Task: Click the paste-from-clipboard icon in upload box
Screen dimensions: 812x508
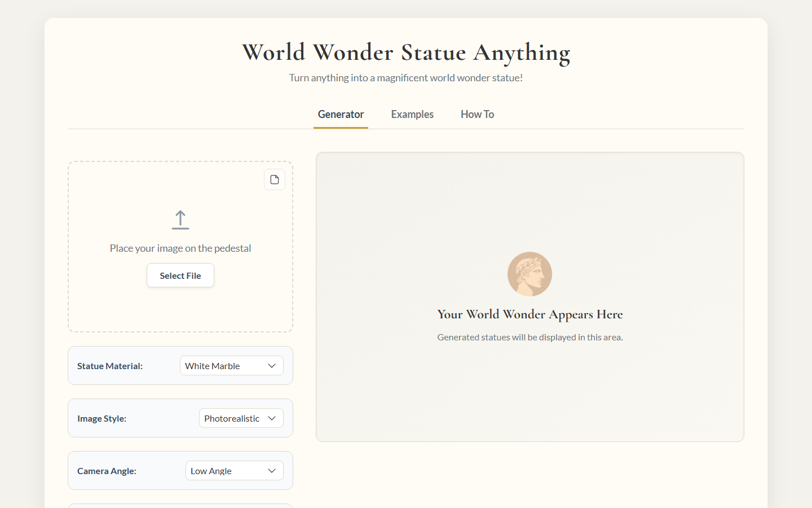Action: pos(275,179)
